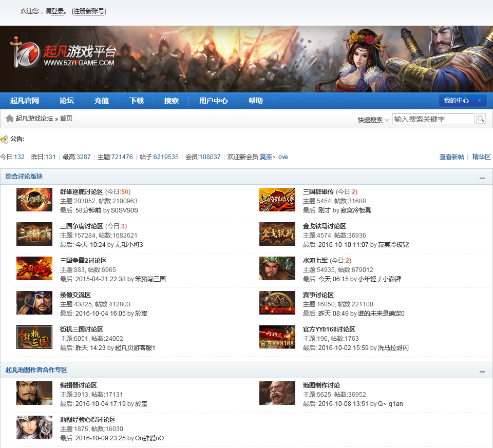Open 三国群雄传 forum icon

pyautogui.click(x=277, y=200)
